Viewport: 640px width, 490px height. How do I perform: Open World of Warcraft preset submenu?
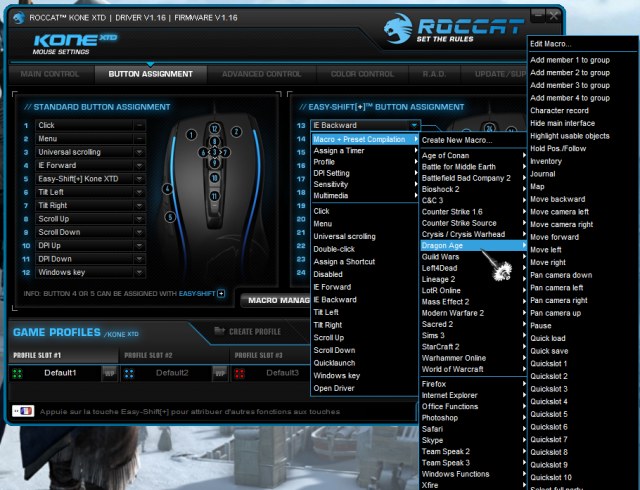(473, 369)
